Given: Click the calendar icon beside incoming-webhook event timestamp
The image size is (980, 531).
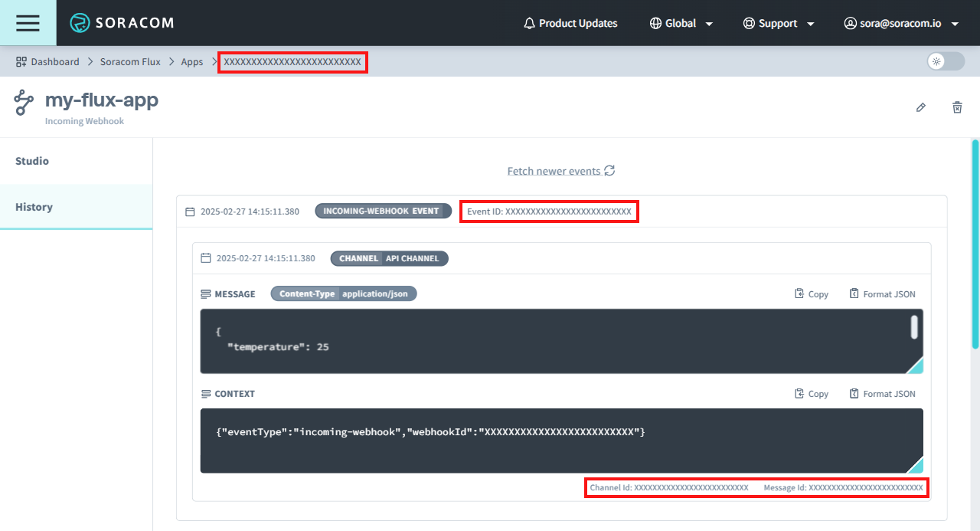Looking at the screenshot, I should tap(190, 211).
